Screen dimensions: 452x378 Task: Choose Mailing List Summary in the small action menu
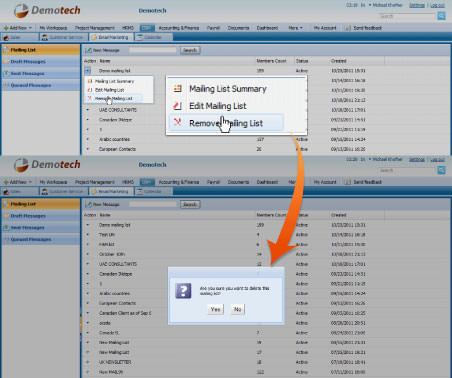pyautogui.click(x=114, y=81)
